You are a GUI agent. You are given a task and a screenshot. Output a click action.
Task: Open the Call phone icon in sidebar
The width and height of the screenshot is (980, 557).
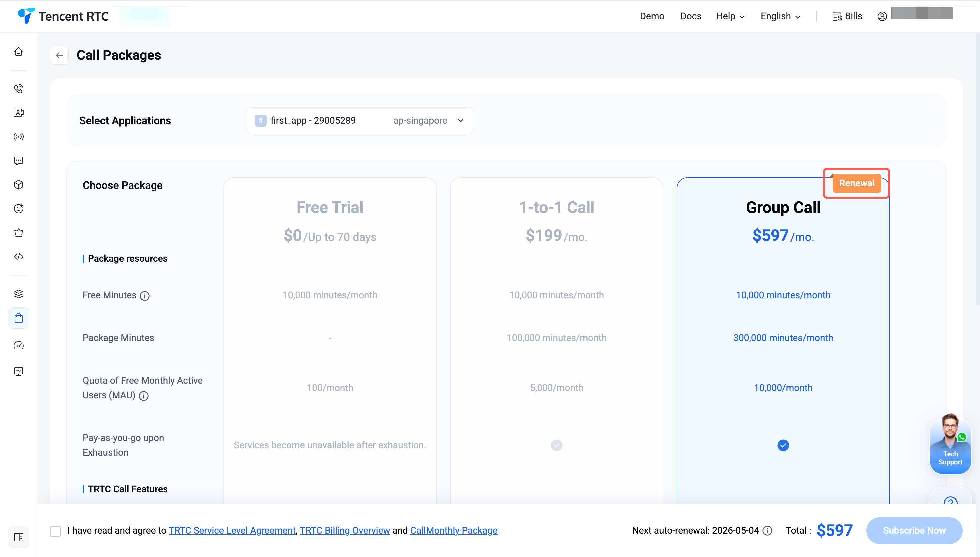[x=18, y=89]
